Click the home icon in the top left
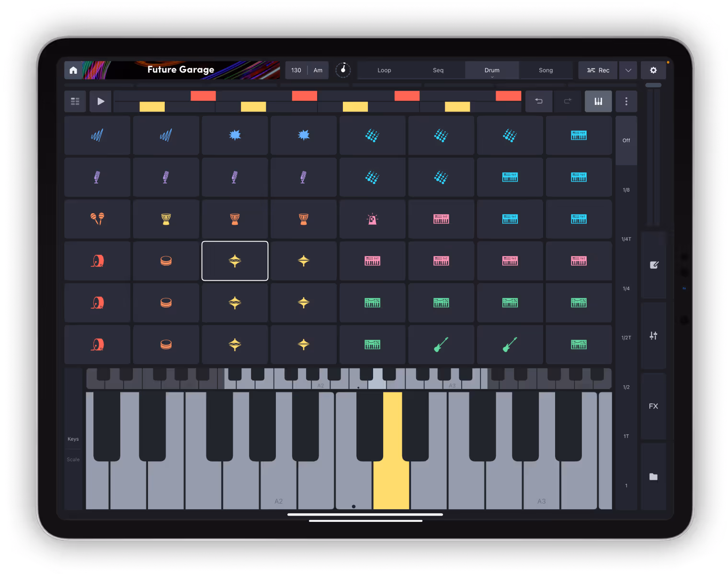The width and height of the screenshot is (728, 574). (73, 70)
